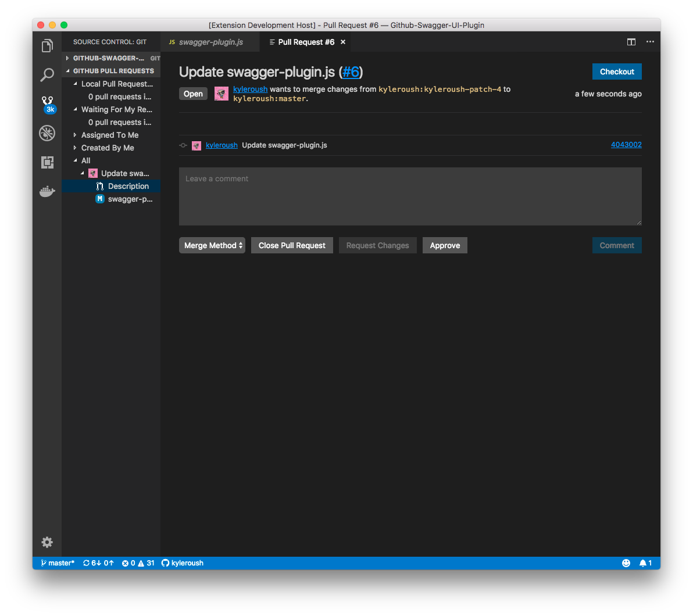The width and height of the screenshot is (693, 616).
Task: Click the Docker whale icon in activity bar
Action: (x=47, y=191)
